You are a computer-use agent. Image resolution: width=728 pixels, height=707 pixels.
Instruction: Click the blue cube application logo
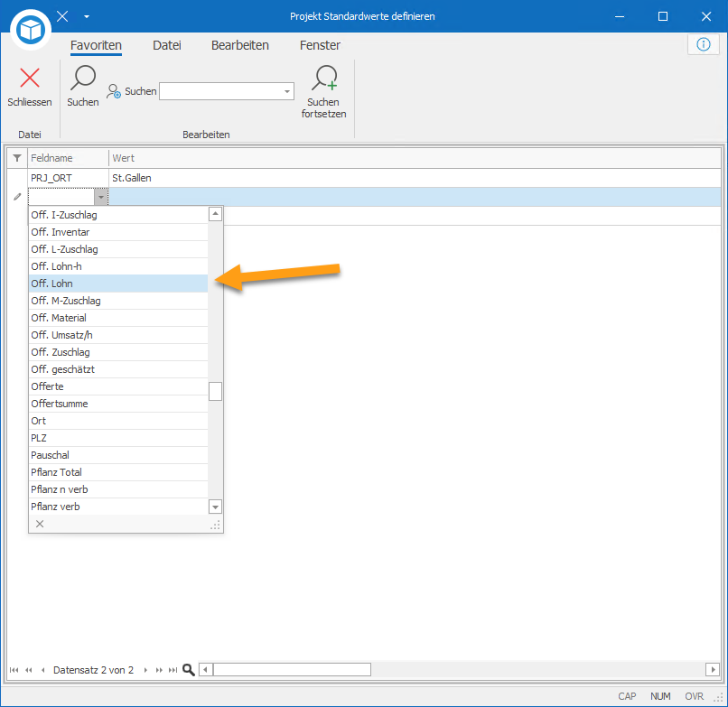[x=31, y=30]
